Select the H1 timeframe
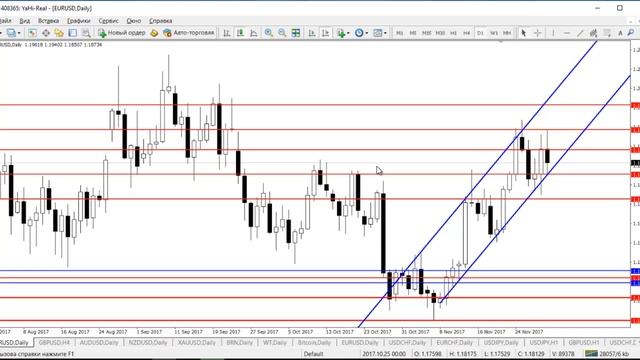 coord(453,33)
